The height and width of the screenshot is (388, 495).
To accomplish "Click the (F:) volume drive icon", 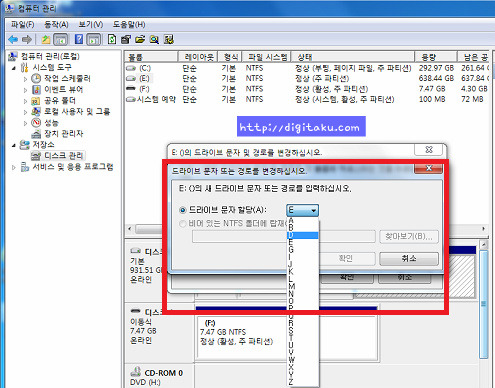I will coord(131,89).
